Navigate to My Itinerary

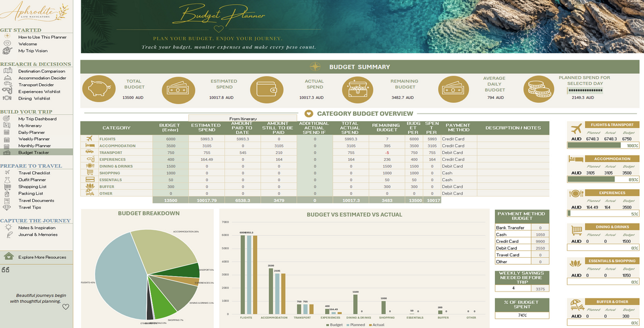(30, 125)
